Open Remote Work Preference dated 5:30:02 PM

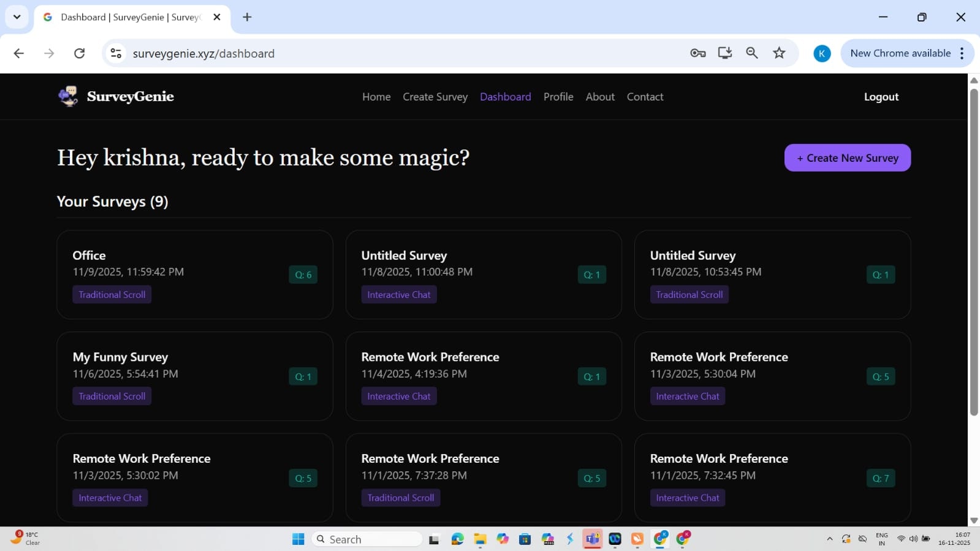195,478
